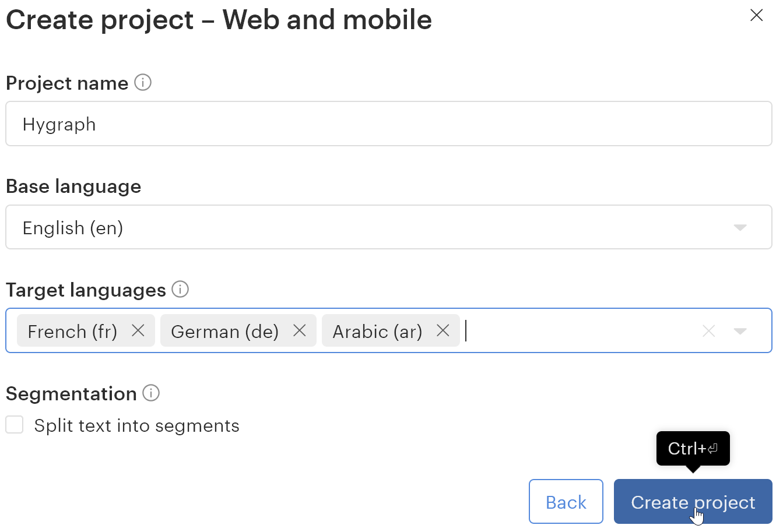776x532 pixels.
Task: Clear all selected target languages
Action: (708, 332)
